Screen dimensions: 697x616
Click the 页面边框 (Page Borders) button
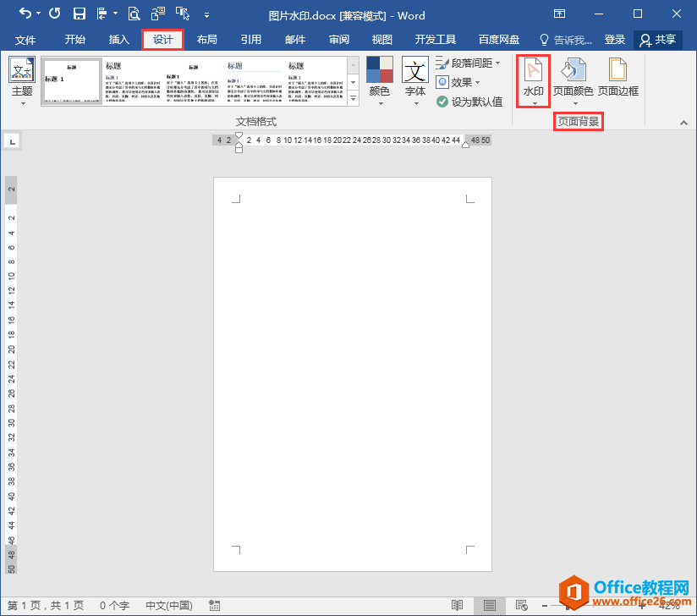(617, 78)
